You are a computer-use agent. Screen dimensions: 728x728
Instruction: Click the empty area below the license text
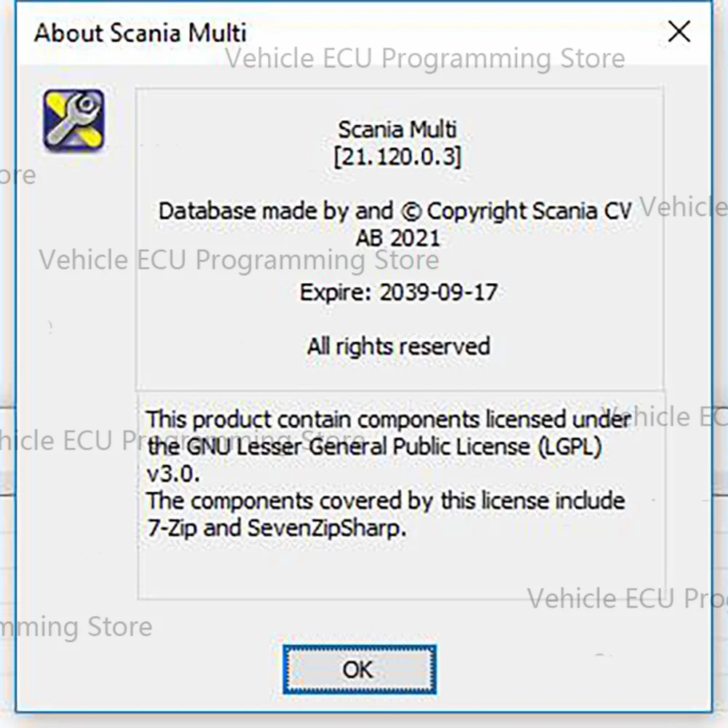[401, 570]
